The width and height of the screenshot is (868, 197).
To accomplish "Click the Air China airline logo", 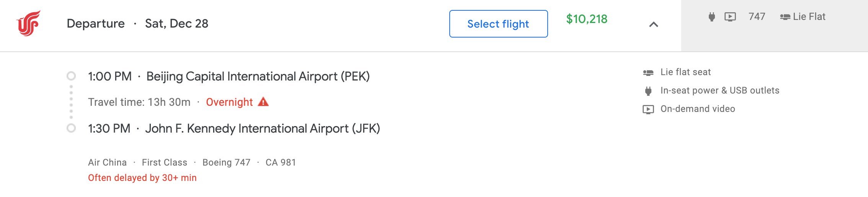I will (x=28, y=23).
